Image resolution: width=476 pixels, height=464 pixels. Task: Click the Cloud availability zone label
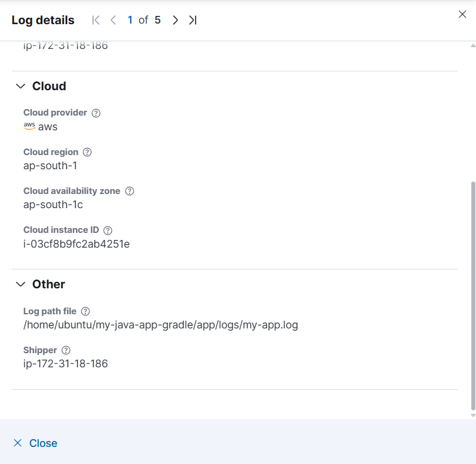72,191
